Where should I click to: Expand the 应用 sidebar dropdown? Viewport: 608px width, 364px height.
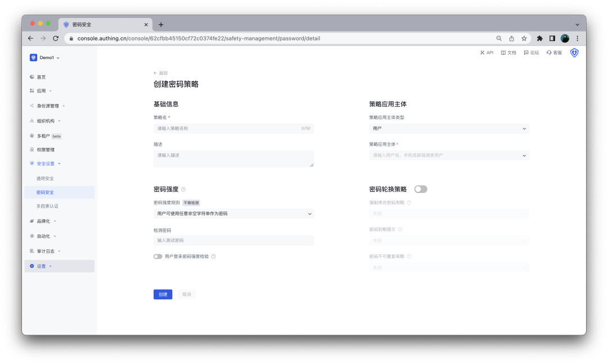point(42,90)
